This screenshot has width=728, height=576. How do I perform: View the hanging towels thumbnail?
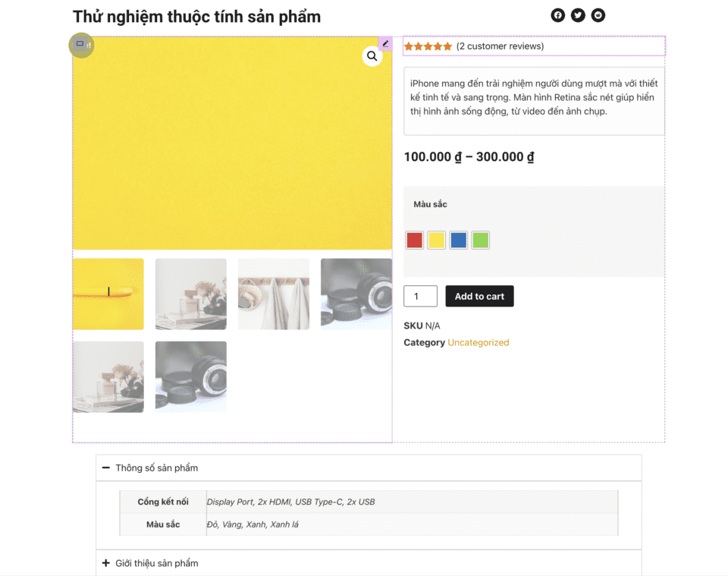(x=274, y=294)
